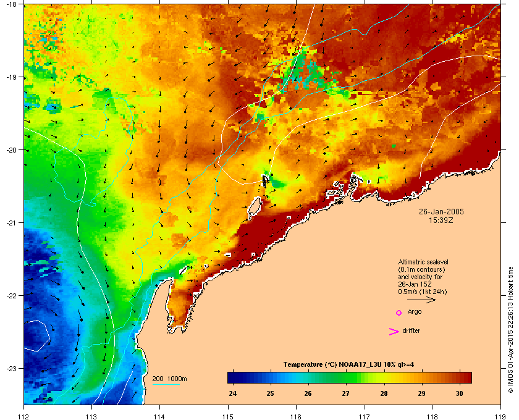Image resolution: width=519 pixels, height=420 pixels.
Task: Click the latitude axis label -21
Action: tap(11, 223)
